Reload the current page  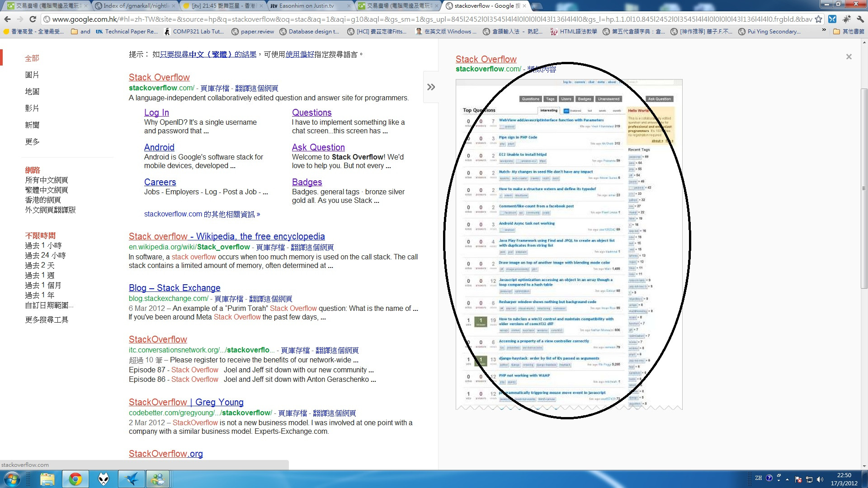pyautogui.click(x=33, y=19)
